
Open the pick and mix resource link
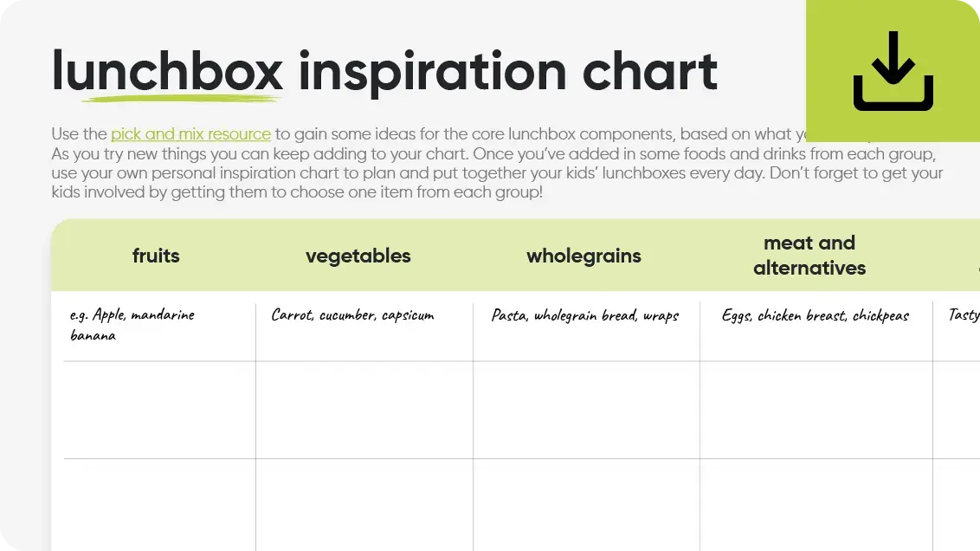[190, 134]
